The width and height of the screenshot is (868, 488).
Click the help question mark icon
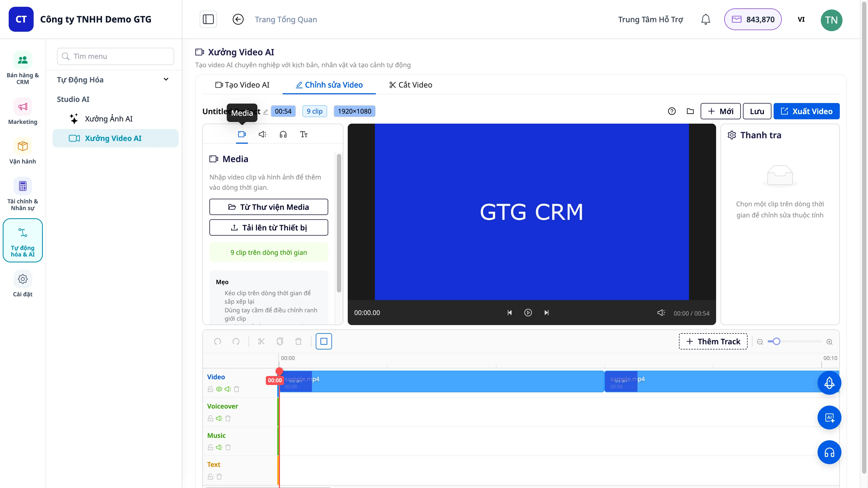672,111
